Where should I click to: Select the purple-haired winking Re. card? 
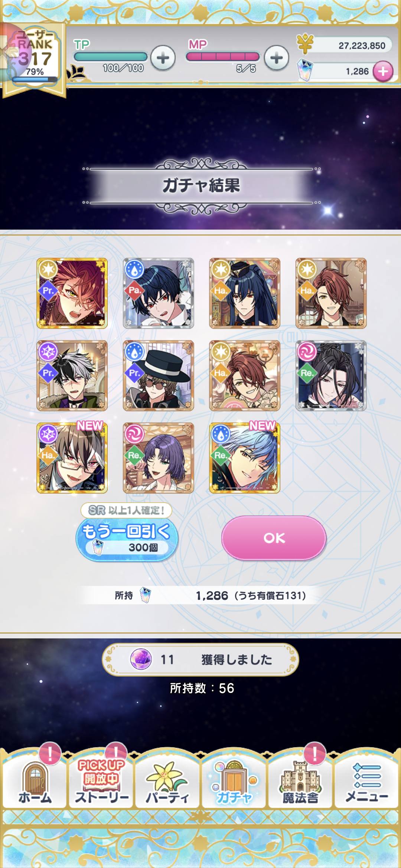158,458
